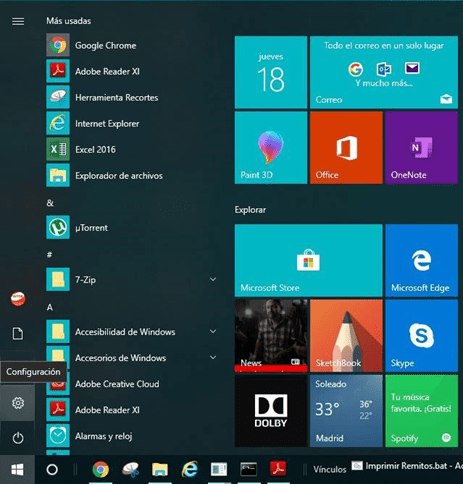Open the Documents sidebar icon

18,333
